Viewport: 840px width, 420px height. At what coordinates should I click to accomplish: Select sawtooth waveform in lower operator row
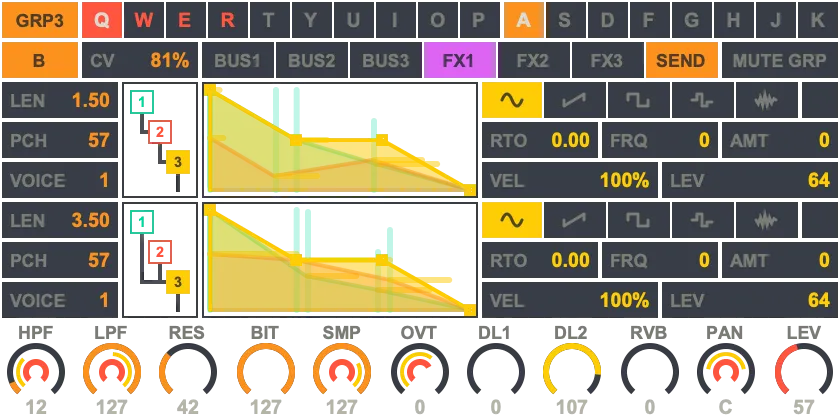click(576, 220)
